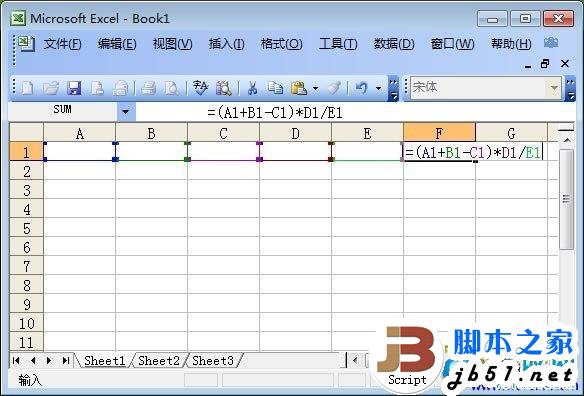The width and height of the screenshot is (584, 396).
Task: Select column G header
Action: click(511, 133)
